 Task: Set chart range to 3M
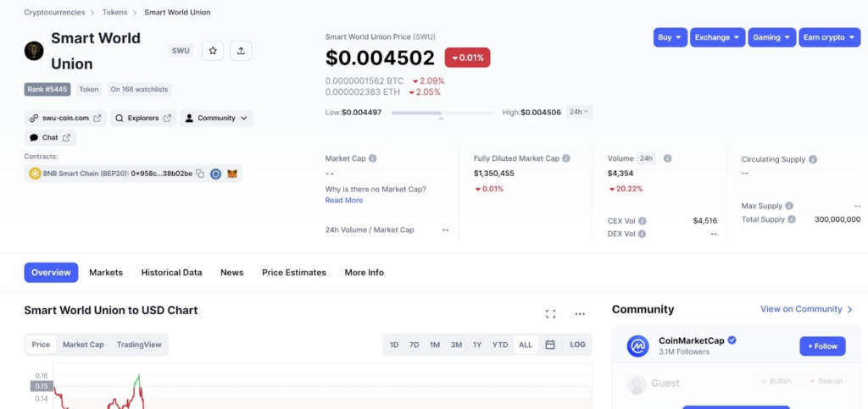point(456,345)
